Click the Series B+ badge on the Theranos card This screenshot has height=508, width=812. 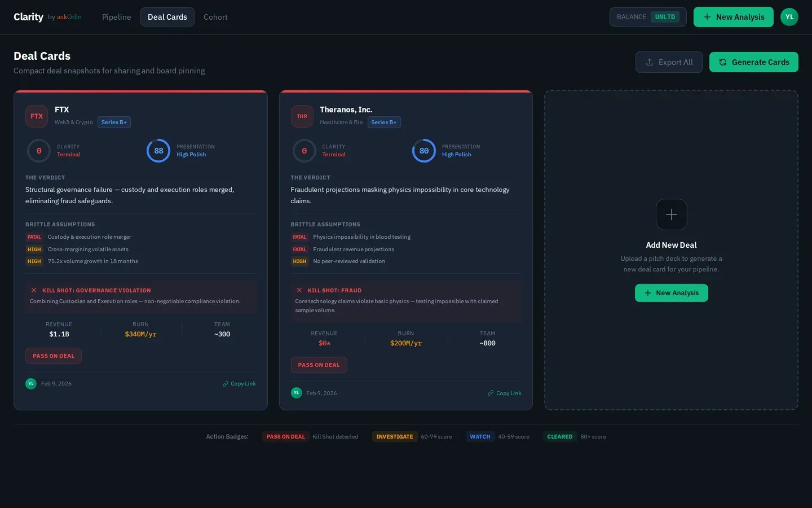[384, 122]
